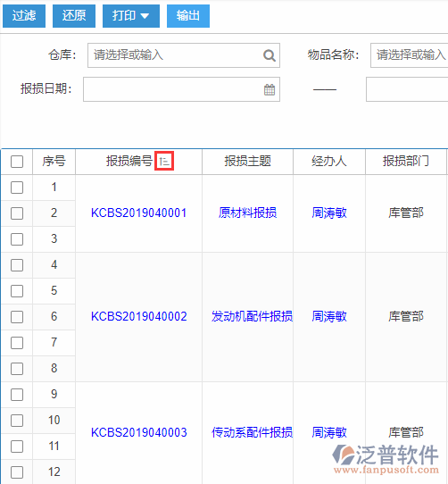Check the checkbox for row 1
Viewport: 448px width, 484px height.
click(17, 188)
